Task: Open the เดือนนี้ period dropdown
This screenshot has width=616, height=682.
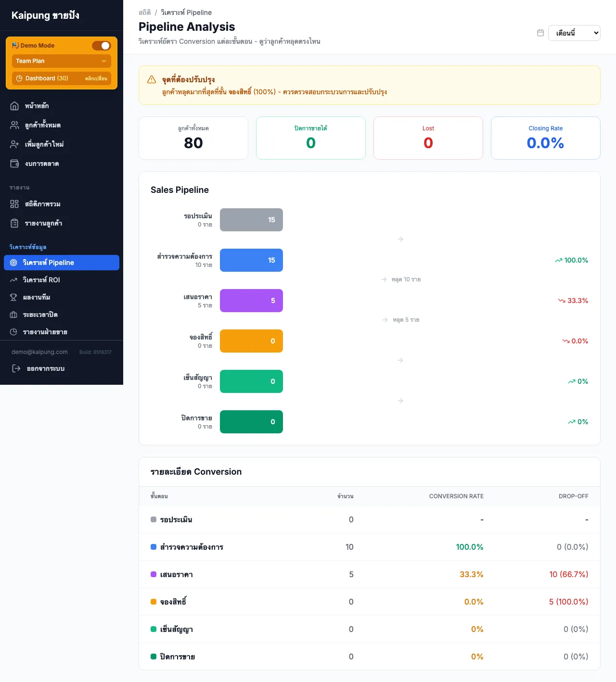Action: point(574,33)
